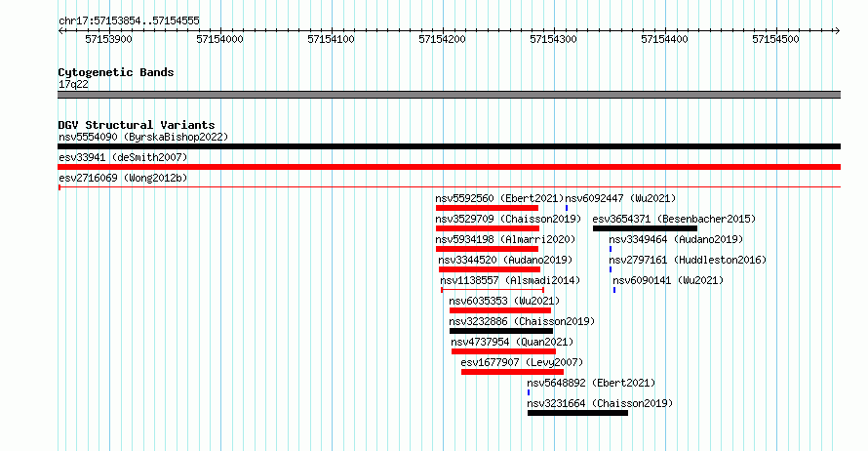Click ruler position 57154500
This screenshot has width=868, height=451.
point(776,39)
